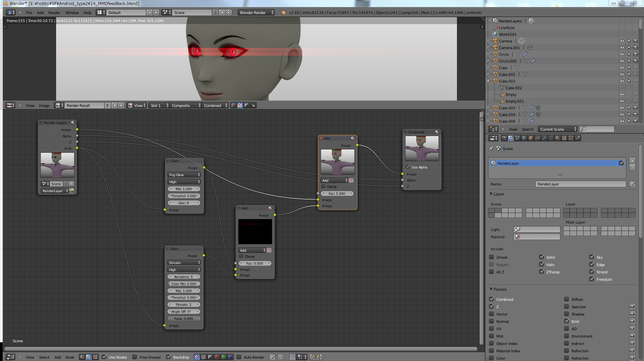This screenshot has width=644, height=361.
Task: Adjust the Fac: 5.000 slider on the Add node
Action: pos(337,194)
